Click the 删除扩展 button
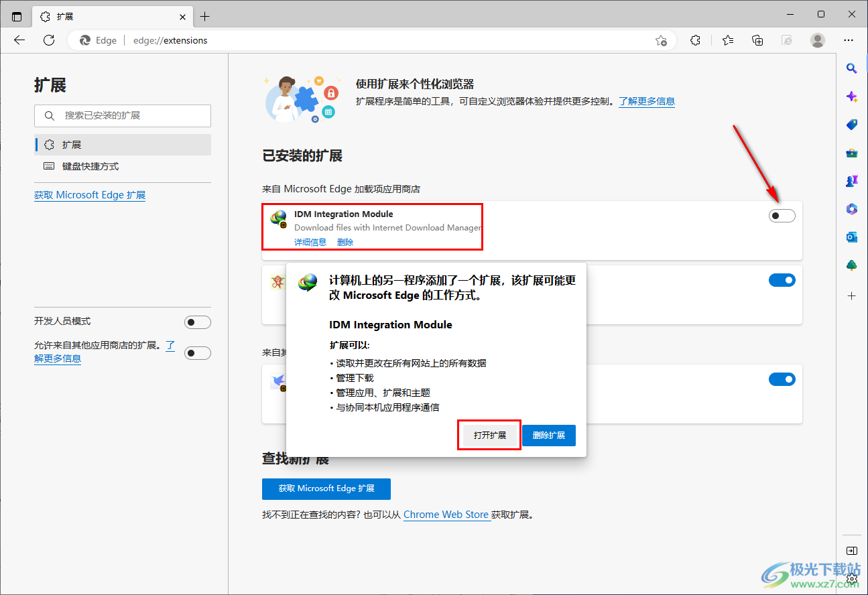The height and width of the screenshot is (595, 868). (x=549, y=435)
